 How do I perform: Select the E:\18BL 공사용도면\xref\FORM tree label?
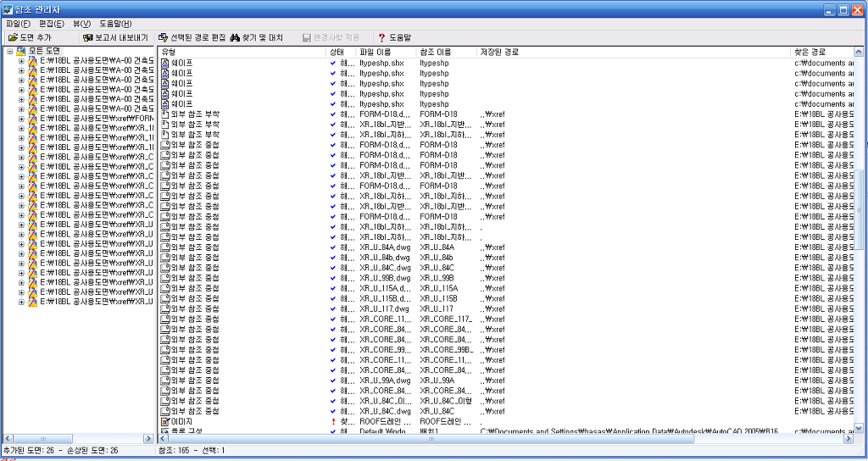click(x=97, y=119)
